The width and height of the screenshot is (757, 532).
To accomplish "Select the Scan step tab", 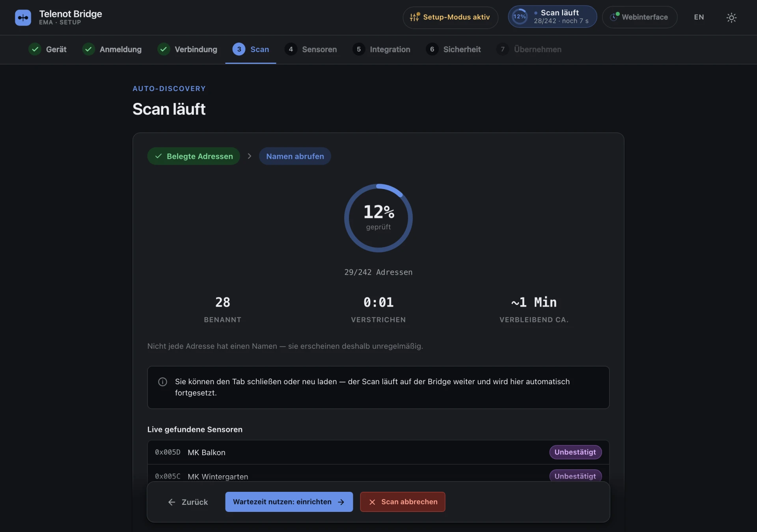I will 251,49.
